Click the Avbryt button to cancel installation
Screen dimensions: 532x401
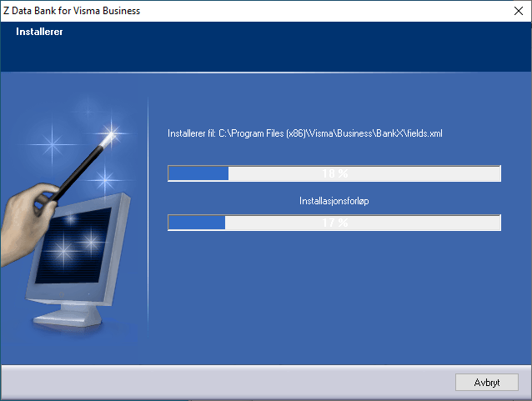(x=487, y=382)
